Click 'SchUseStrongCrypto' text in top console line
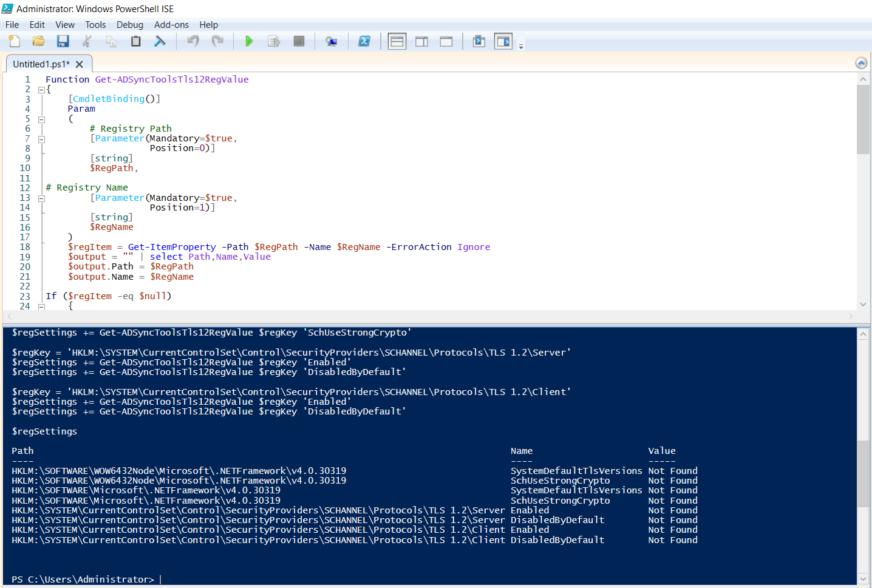 coord(357,333)
